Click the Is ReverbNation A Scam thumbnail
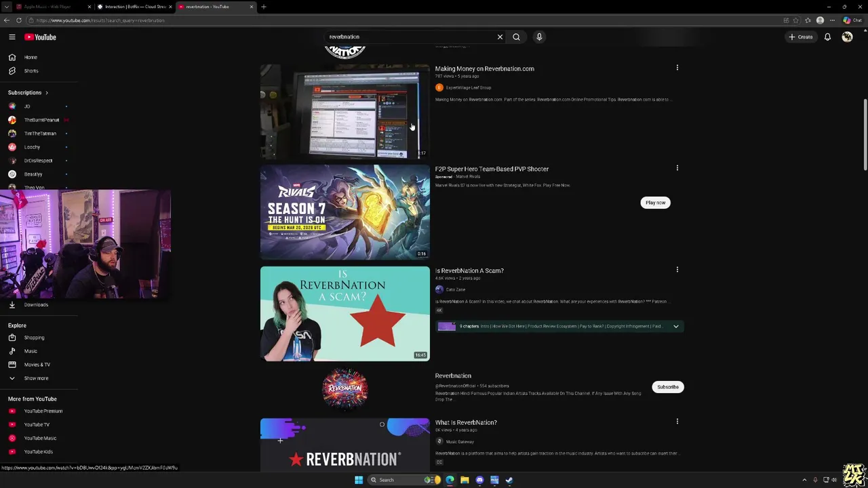The width and height of the screenshot is (868, 488). tap(345, 314)
